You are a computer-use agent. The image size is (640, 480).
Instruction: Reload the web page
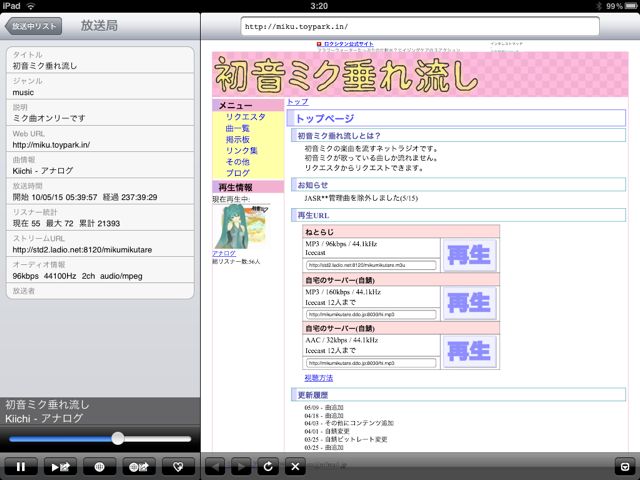[x=268, y=467]
